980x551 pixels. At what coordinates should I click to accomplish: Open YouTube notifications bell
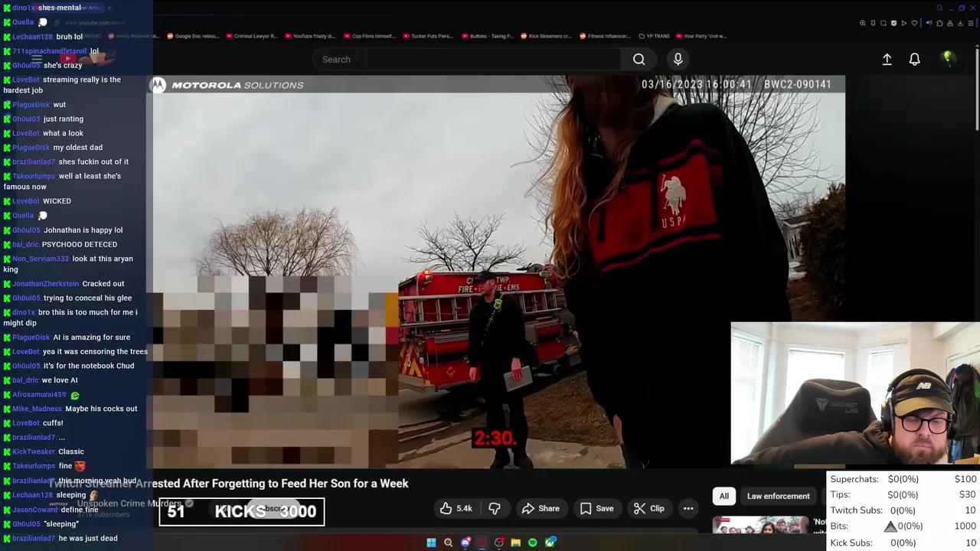[914, 59]
